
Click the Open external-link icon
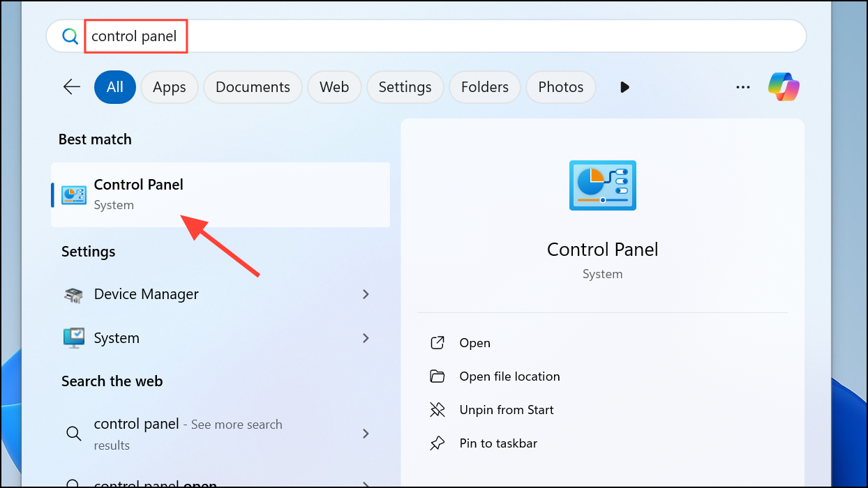point(437,343)
